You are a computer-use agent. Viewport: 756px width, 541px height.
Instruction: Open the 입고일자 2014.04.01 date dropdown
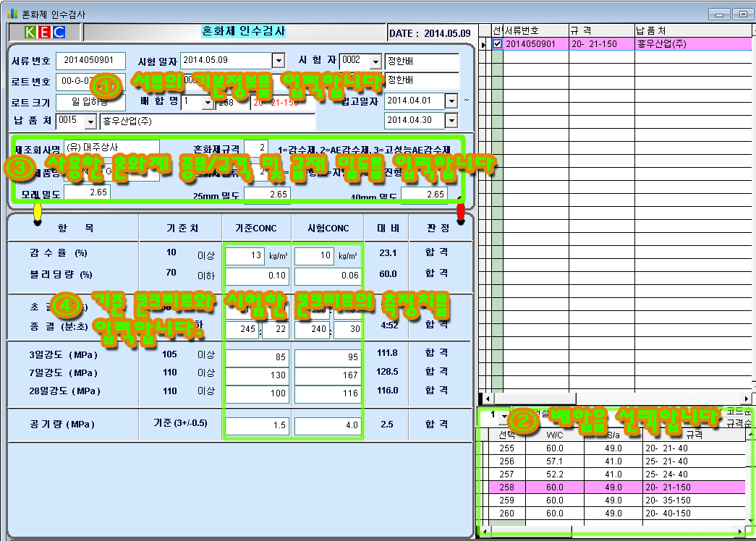[451, 101]
